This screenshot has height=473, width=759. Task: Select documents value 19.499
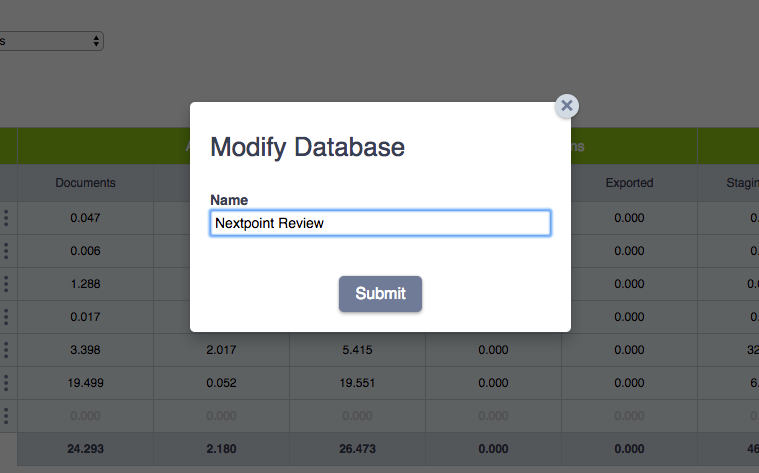[85, 382]
